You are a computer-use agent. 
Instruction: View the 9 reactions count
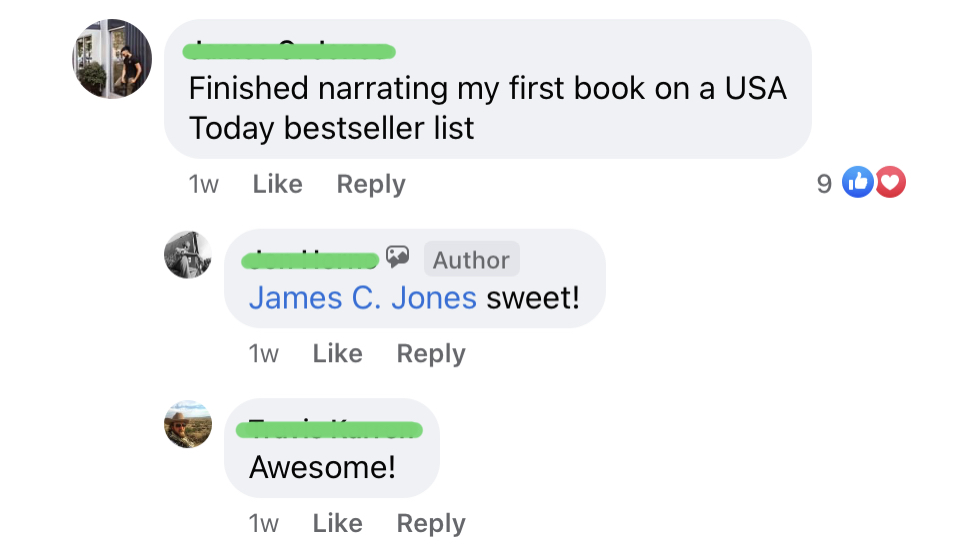point(824,184)
